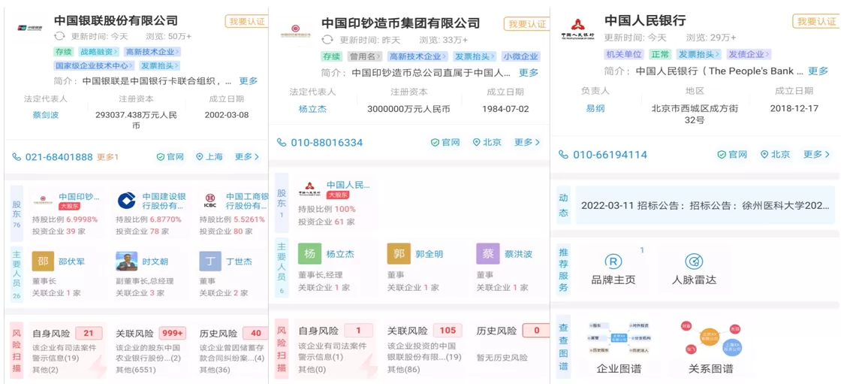Click the China Banknote Printing company logo

click(x=295, y=31)
